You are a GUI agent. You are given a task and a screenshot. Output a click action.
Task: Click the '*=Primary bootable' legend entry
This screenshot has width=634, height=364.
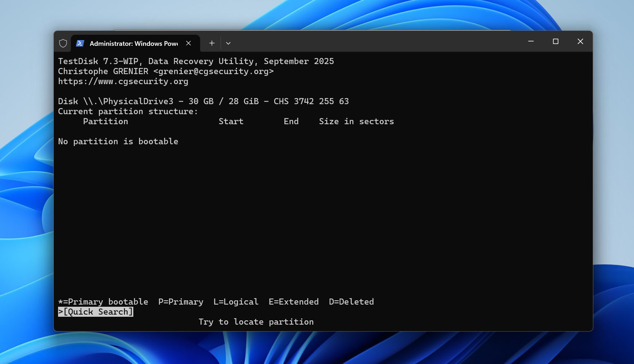tap(103, 302)
